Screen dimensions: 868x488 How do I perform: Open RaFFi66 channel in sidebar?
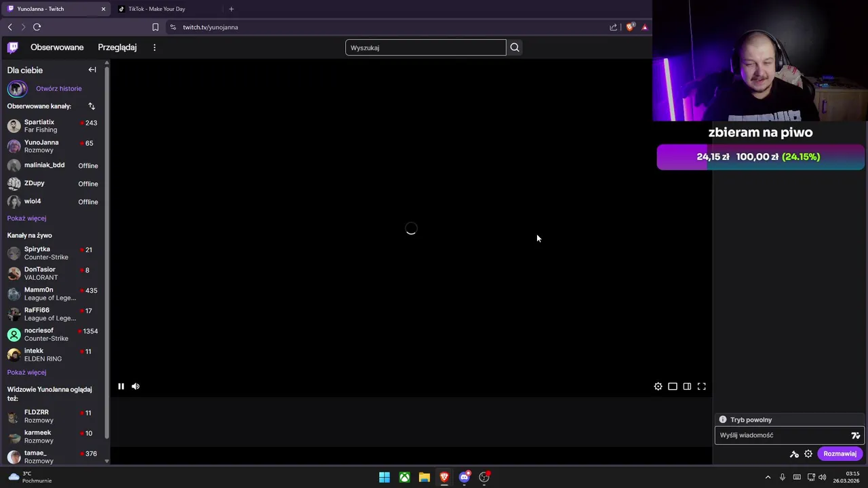tap(53, 314)
